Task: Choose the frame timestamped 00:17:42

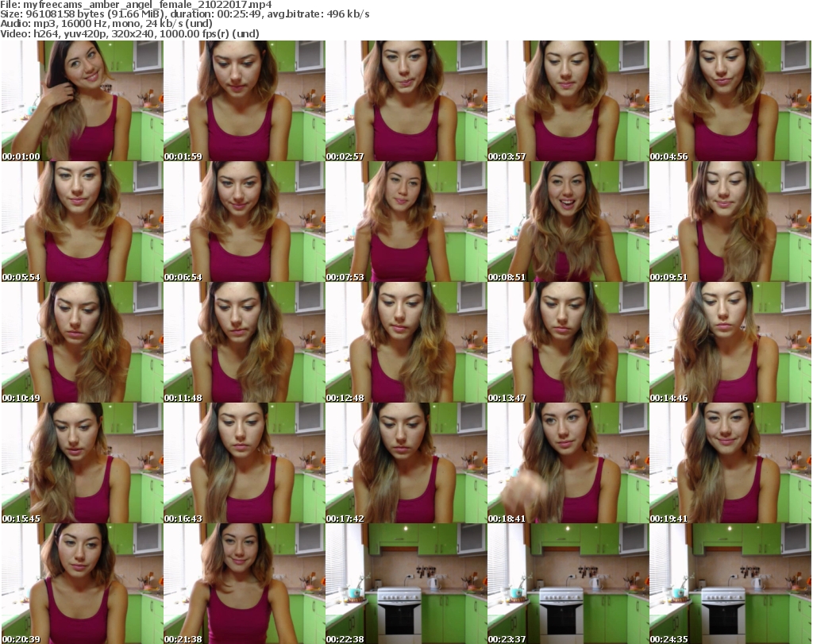Action: (x=406, y=463)
